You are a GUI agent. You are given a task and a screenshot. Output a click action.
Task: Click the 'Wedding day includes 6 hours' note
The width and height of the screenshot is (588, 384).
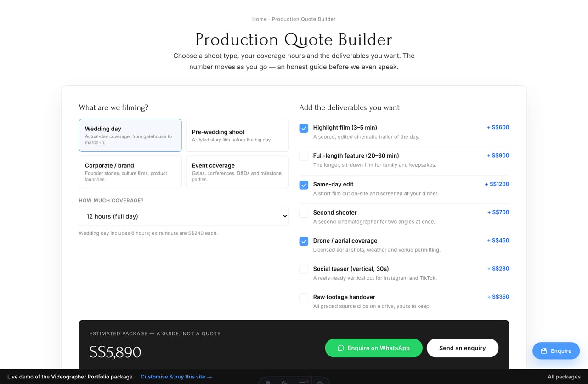pos(148,233)
